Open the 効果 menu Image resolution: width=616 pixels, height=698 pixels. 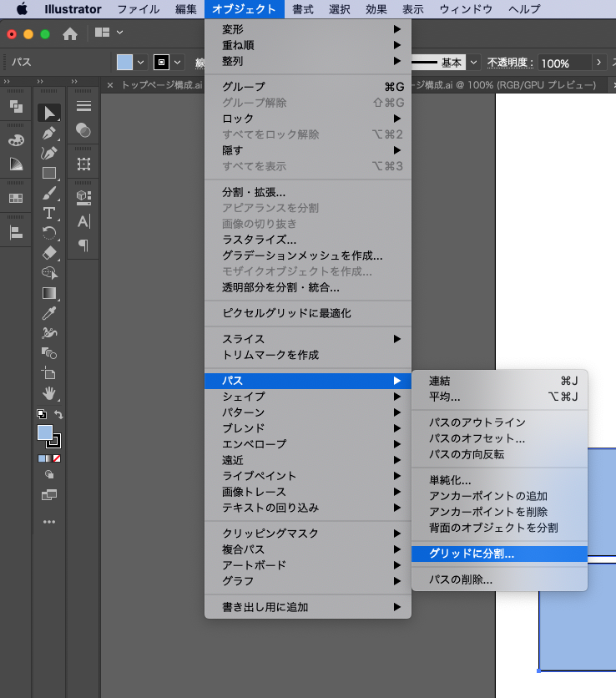(x=376, y=9)
